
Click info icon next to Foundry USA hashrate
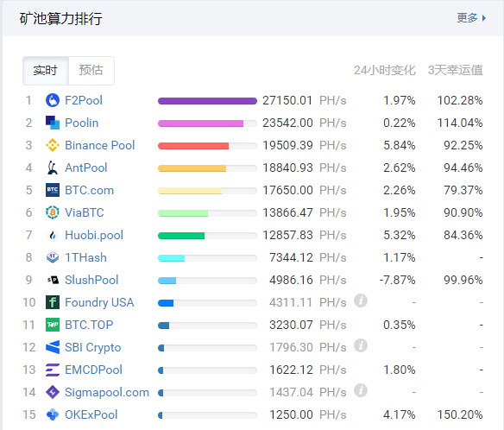coord(361,300)
